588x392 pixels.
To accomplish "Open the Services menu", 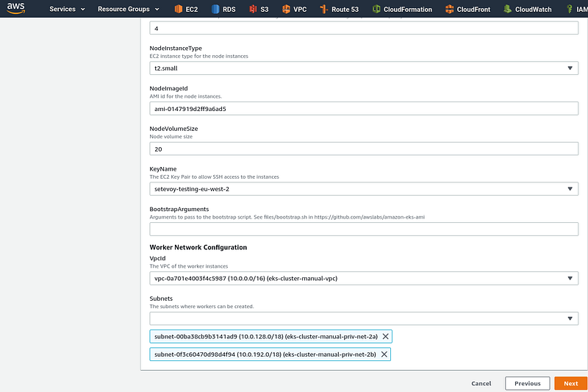I will (67, 9).
